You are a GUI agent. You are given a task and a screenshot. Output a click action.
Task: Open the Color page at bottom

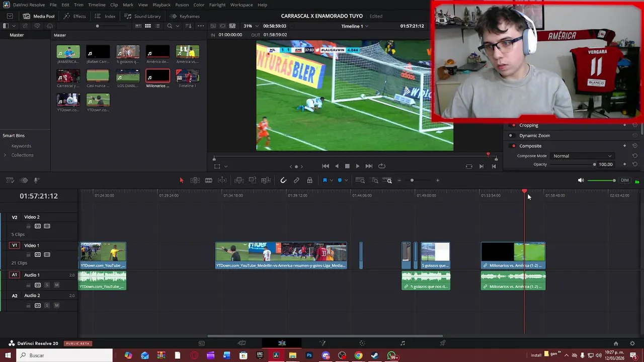coord(362,343)
